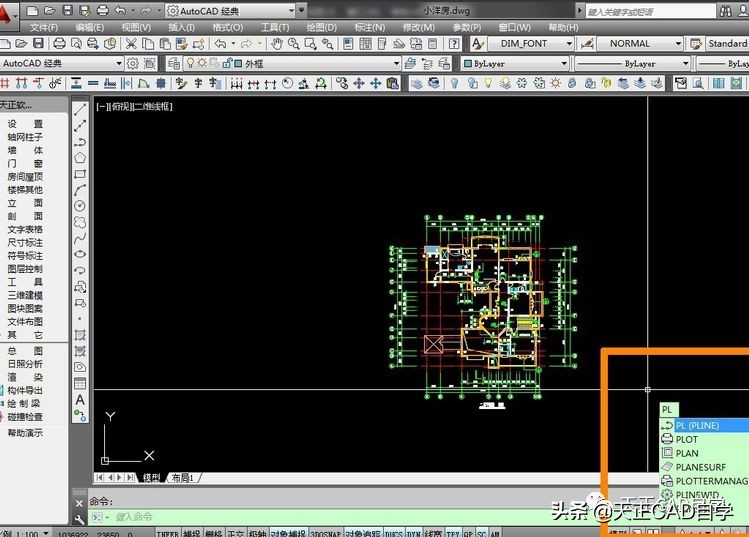This screenshot has width=749, height=537.
Task: Select the Polygon tool in draw toolbar
Action: pyautogui.click(x=80, y=157)
